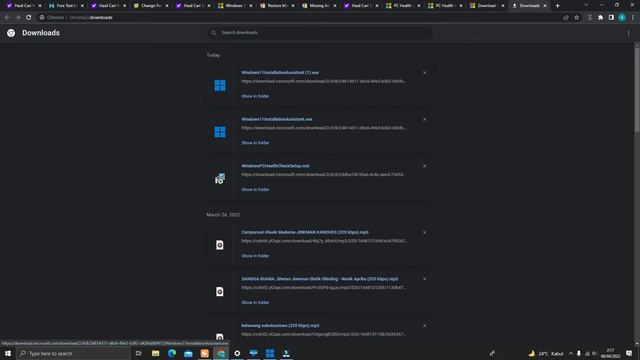Viewport: 640px width, 360px height.
Task: Reload the downloads page
Action: 29,18
